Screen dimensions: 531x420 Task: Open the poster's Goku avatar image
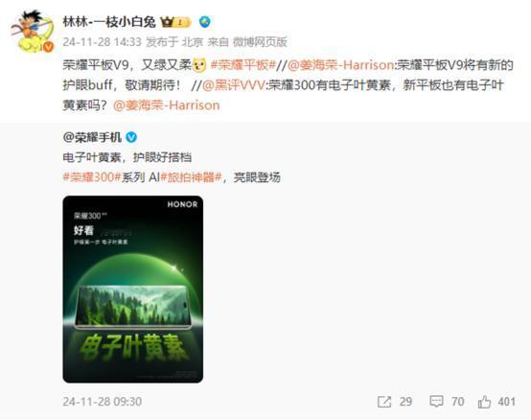pos(33,31)
